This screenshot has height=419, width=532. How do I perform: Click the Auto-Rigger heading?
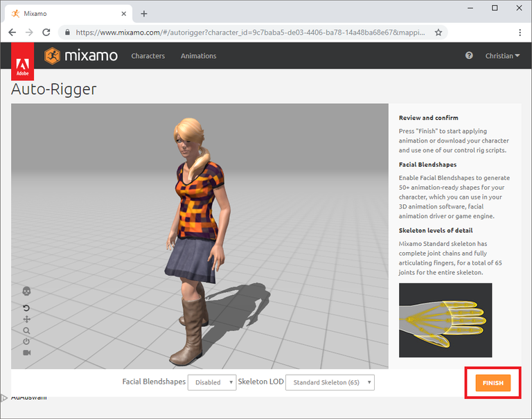[x=53, y=89]
